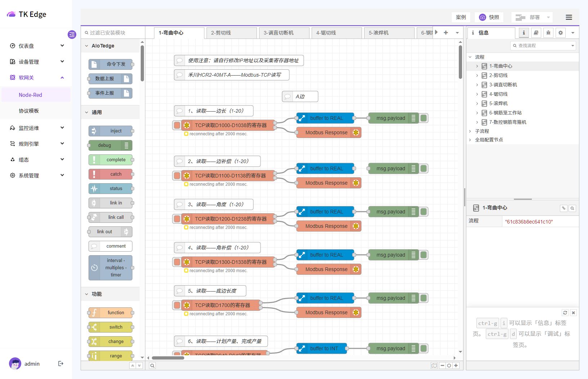Expand the 监控运维 sidebar menu

[x=36, y=128]
